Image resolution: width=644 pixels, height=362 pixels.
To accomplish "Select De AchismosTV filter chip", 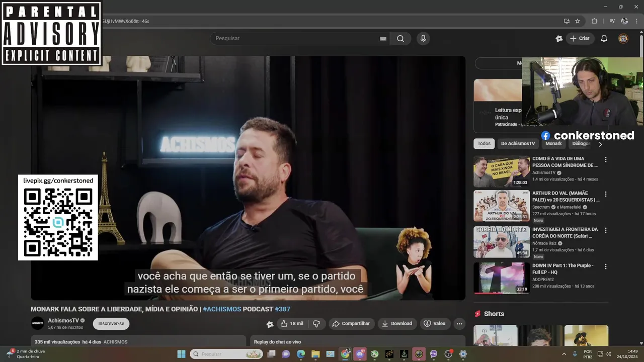I will click(x=518, y=144).
